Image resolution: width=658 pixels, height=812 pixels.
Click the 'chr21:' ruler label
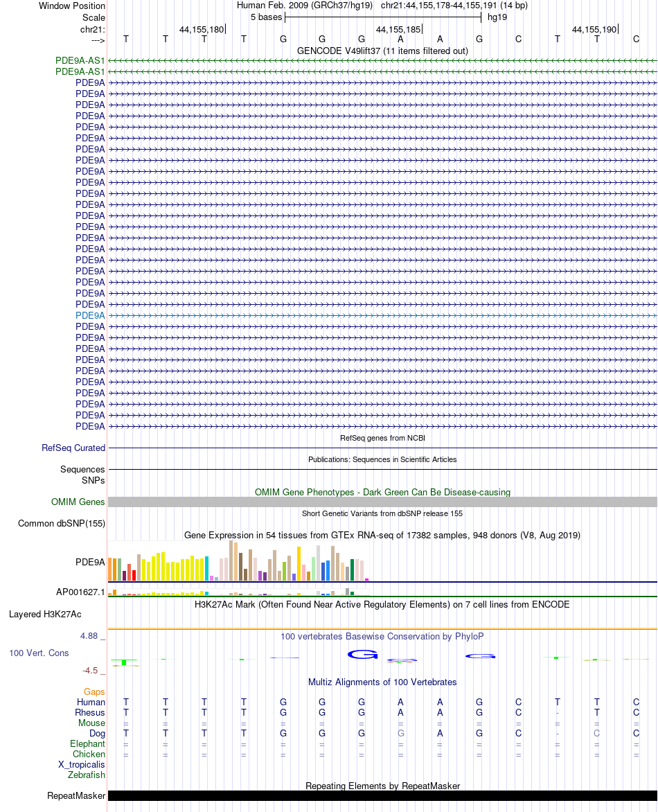pos(93,30)
